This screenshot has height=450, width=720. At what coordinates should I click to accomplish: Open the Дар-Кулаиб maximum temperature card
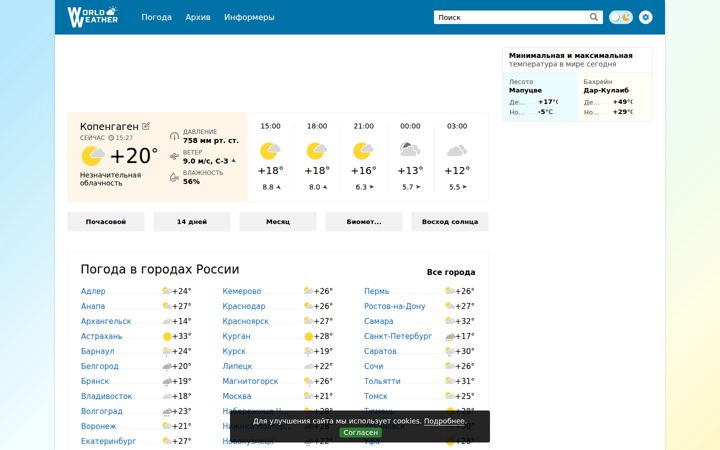click(614, 97)
